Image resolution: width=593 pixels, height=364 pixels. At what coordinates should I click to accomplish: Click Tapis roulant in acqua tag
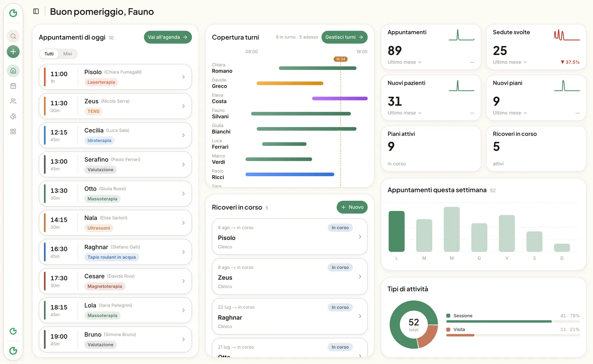click(x=112, y=257)
